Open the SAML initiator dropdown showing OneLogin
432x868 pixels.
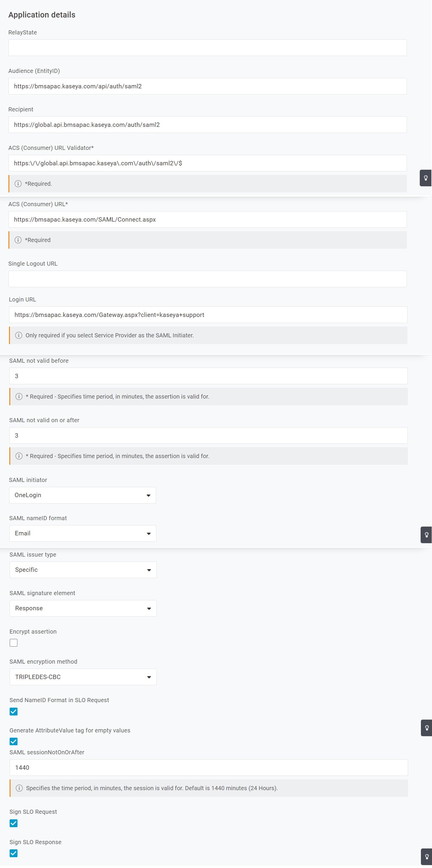(x=83, y=495)
